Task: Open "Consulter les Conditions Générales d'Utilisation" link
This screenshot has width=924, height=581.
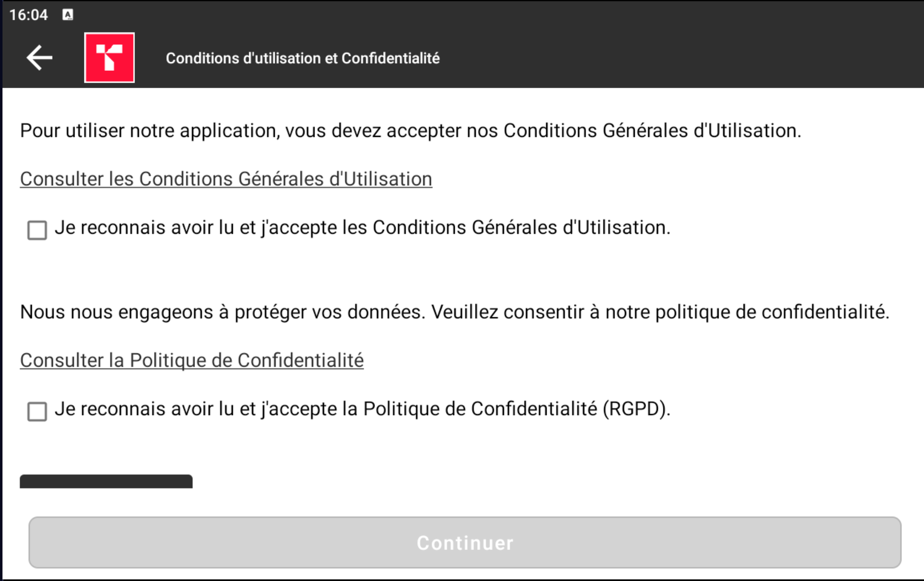Action: [226, 179]
